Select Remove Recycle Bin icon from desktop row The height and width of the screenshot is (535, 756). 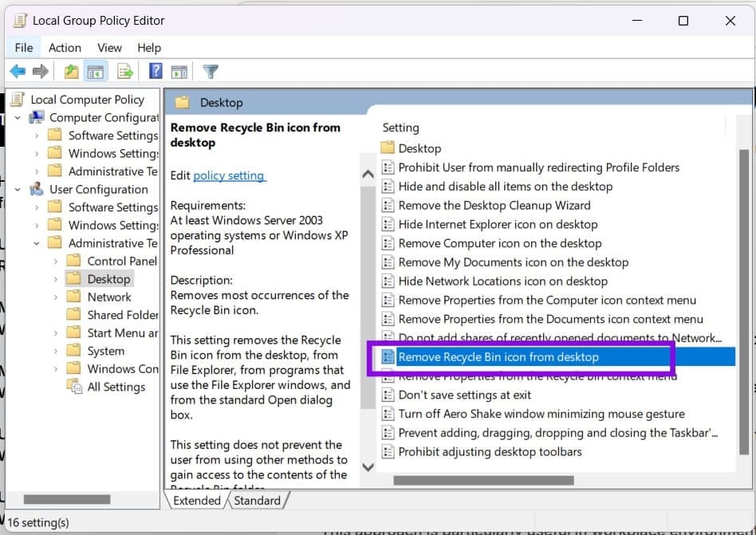557,357
